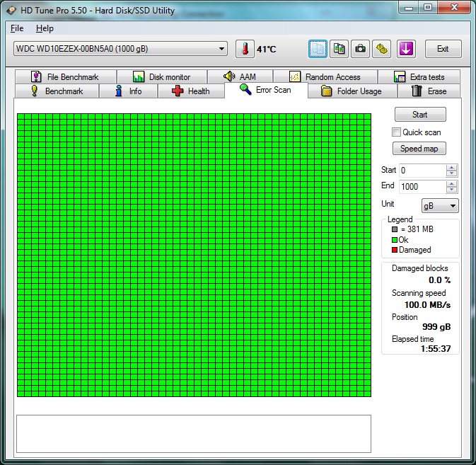Screen dimensions: 476x465
Task: Click the End position input field
Action: (422, 187)
